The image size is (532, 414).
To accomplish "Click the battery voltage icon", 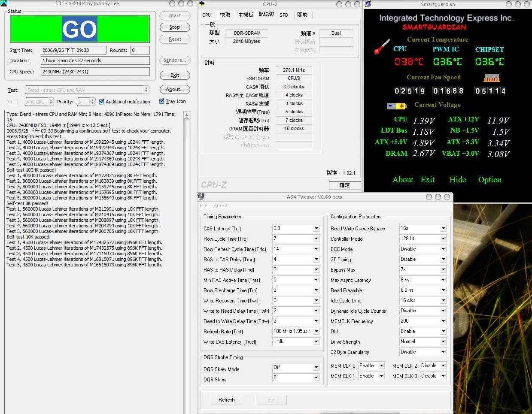I will [397, 106].
